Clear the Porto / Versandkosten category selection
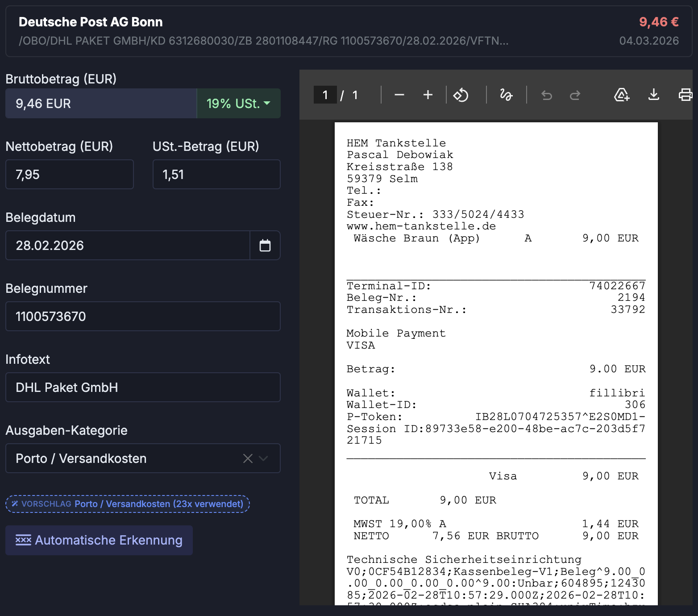The image size is (698, 616). point(248,458)
